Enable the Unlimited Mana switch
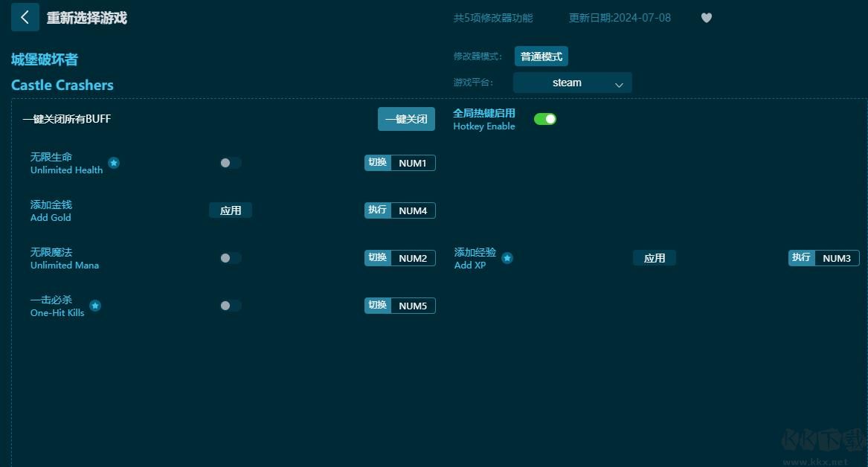This screenshot has width=868, height=467. [x=231, y=258]
